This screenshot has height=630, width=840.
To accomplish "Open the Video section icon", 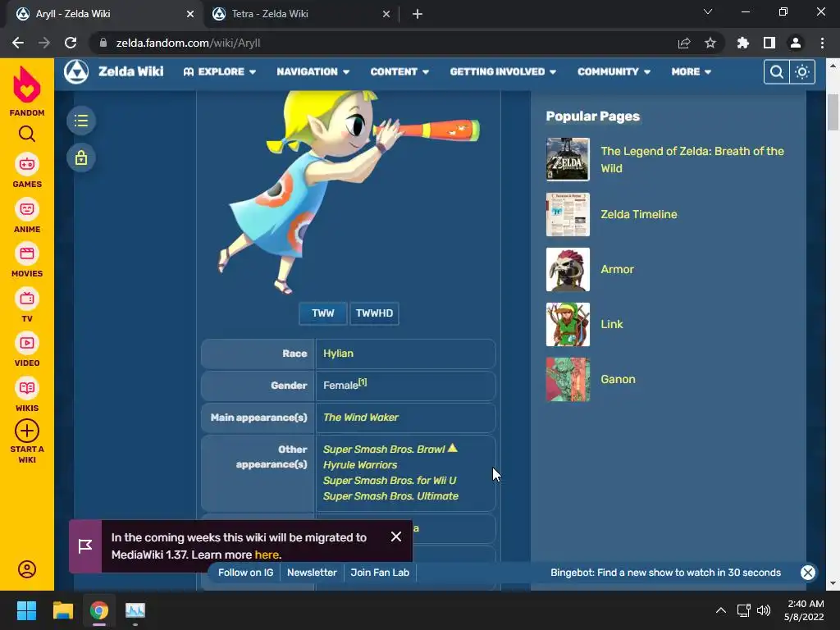I will pos(27,343).
